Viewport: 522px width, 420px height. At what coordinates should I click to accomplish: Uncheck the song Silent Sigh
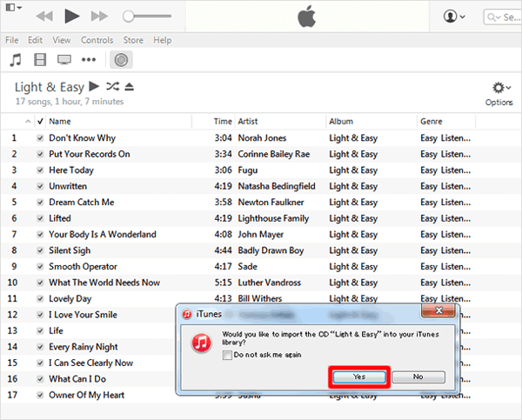40,250
